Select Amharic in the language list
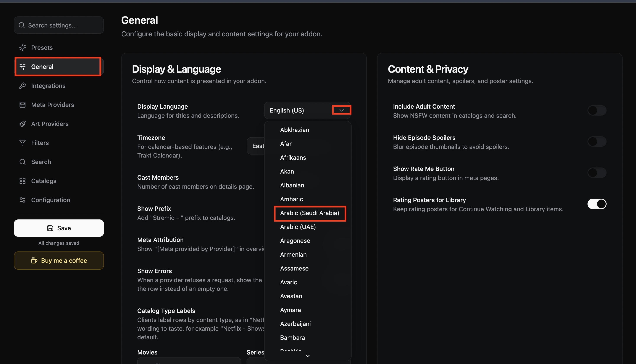 pyautogui.click(x=308, y=199)
